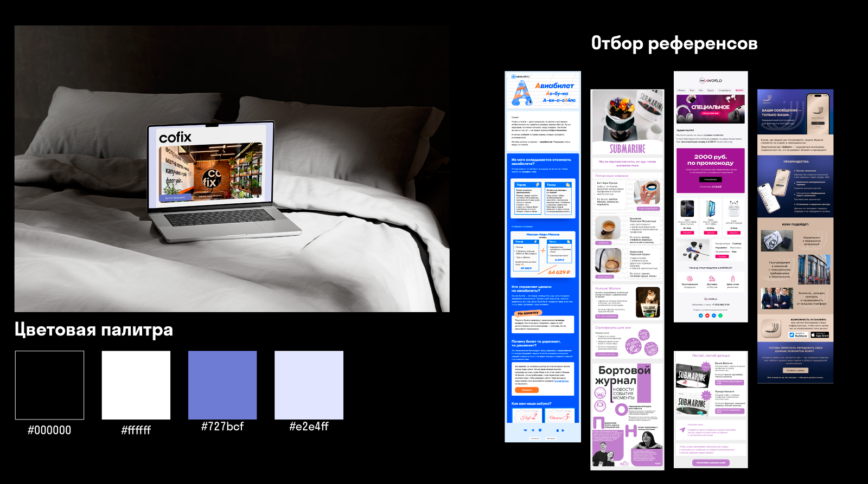868x484 pixels.
Task: Pick the pale lavender #e2e4ff color swatch
Action: coord(309,385)
